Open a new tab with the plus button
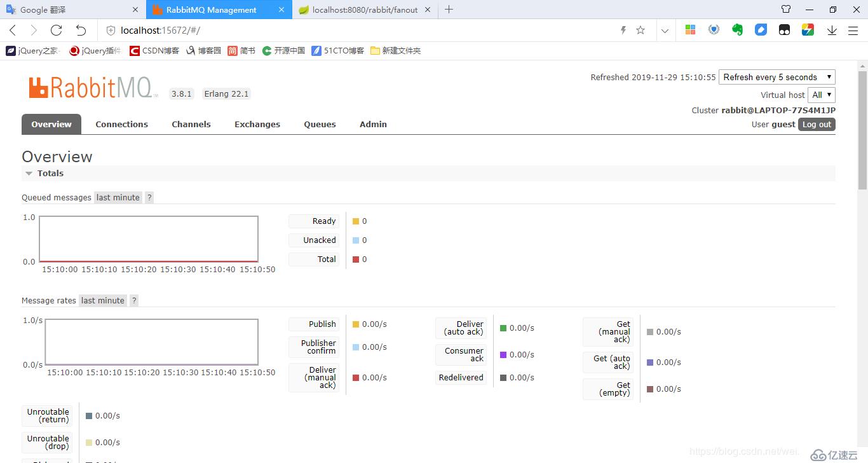 pyautogui.click(x=449, y=10)
